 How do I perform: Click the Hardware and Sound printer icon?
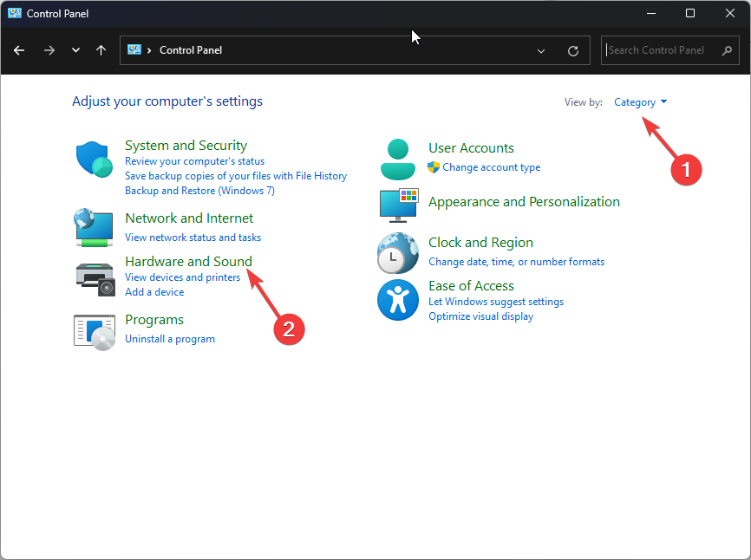(x=95, y=278)
